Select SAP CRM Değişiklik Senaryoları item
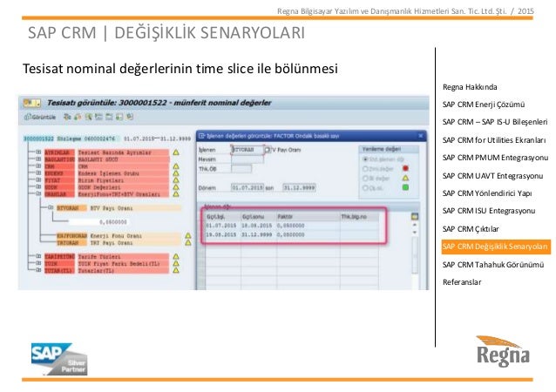This screenshot has height=392, width=556. pos(496,247)
